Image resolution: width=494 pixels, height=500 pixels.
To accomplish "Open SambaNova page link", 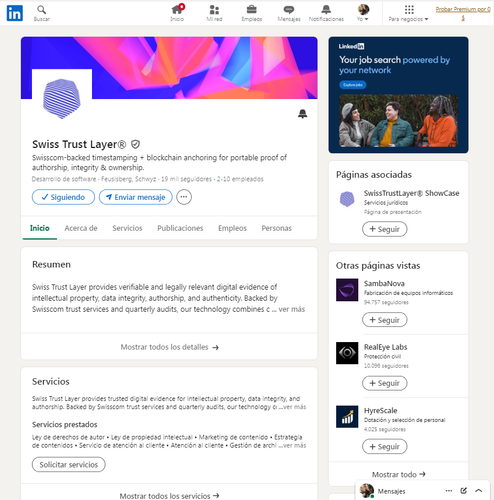I will pyautogui.click(x=384, y=284).
